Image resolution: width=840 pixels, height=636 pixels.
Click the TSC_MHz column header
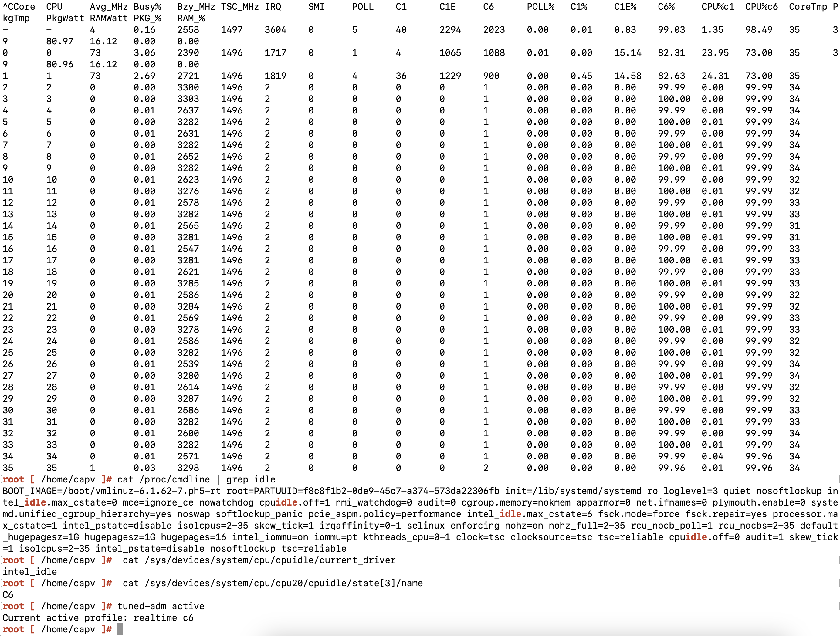240,7
